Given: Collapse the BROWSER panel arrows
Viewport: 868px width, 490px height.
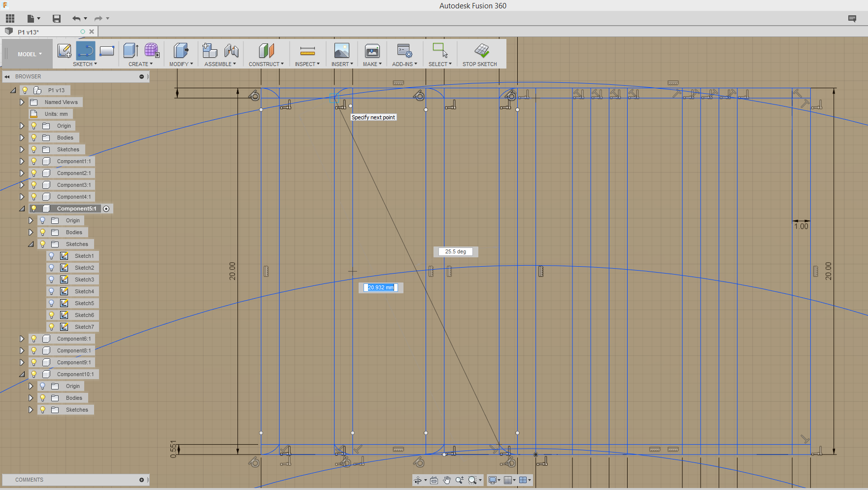Looking at the screenshot, I should (x=7, y=76).
